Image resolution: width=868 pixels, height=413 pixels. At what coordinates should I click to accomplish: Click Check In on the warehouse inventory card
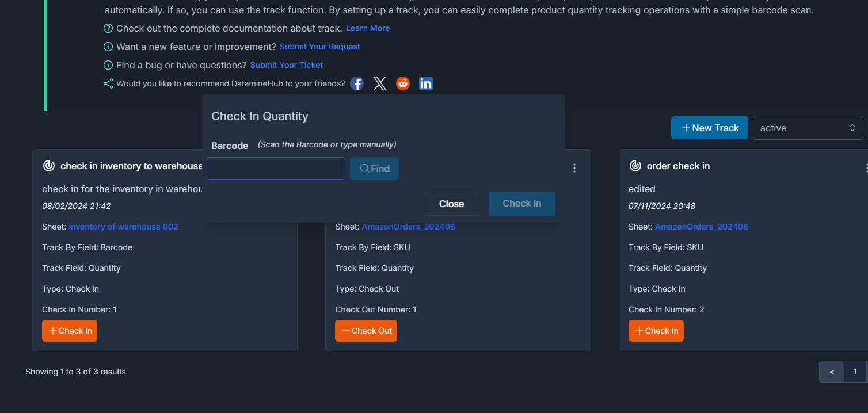70,331
